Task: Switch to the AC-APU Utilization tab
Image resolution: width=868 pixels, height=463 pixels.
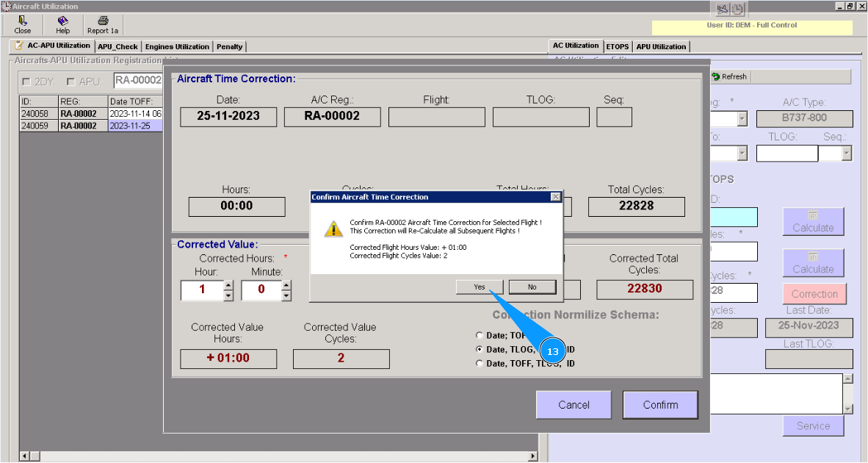Action: [53, 46]
